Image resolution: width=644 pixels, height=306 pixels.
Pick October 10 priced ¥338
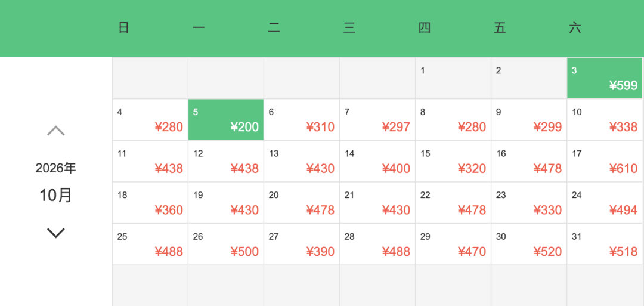pos(605,119)
